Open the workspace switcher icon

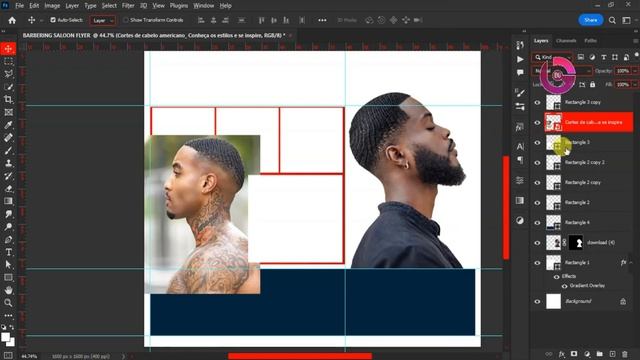pos(626,20)
